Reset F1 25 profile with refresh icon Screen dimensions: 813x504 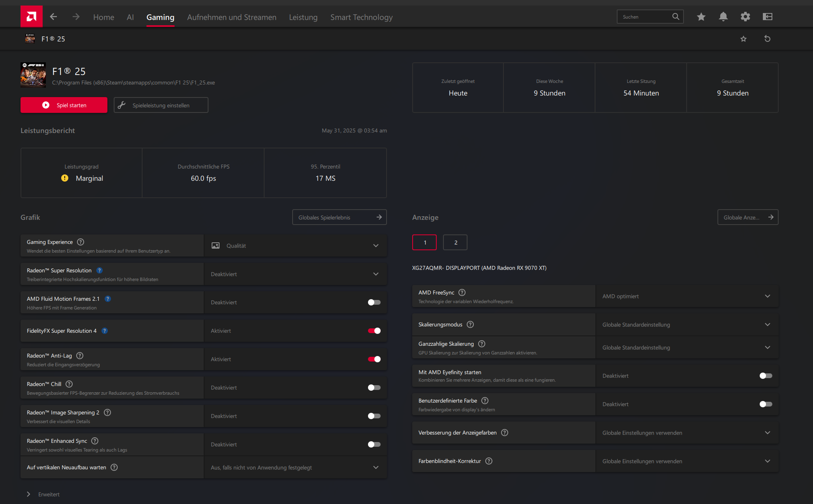[x=767, y=39]
